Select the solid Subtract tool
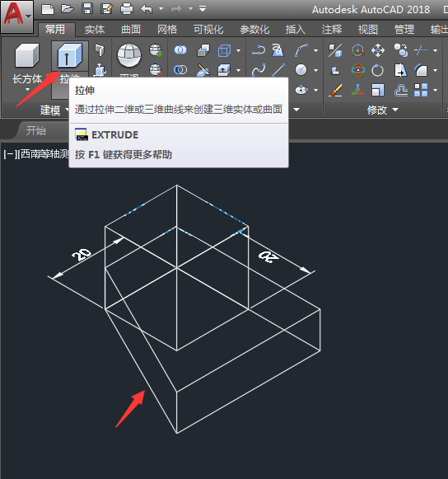Screen dimensions: 448x479 coord(180,70)
